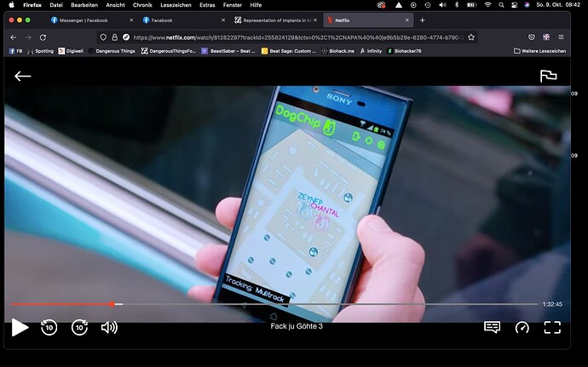Image resolution: width=588 pixels, height=367 pixels.
Task: Open the Hilfe menu
Action: point(256,5)
